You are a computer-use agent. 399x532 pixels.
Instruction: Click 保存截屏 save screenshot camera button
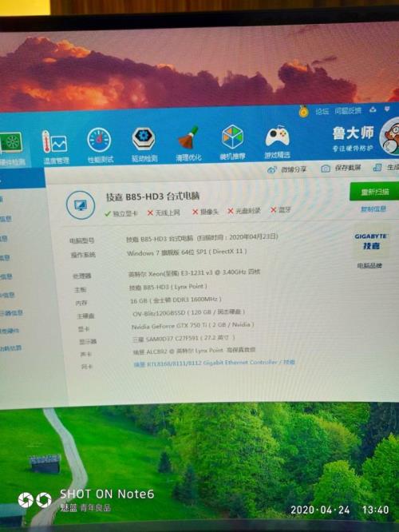pos(341,168)
